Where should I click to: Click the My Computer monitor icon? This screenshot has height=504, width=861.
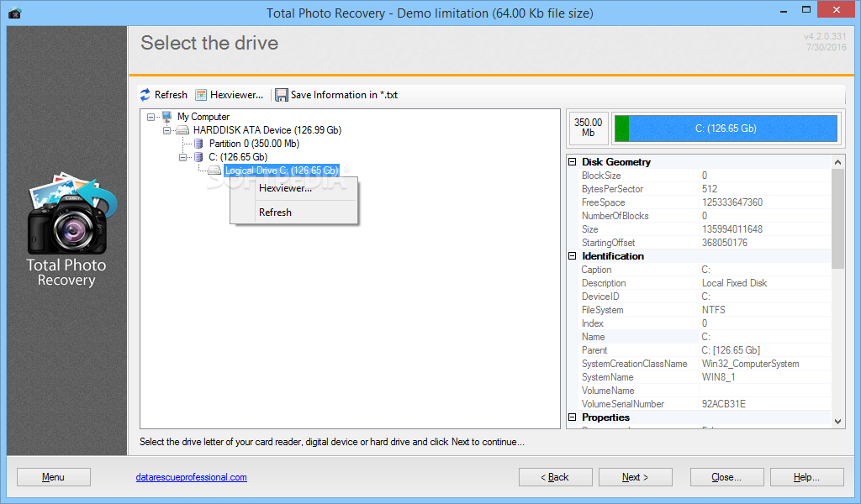tap(167, 116)
